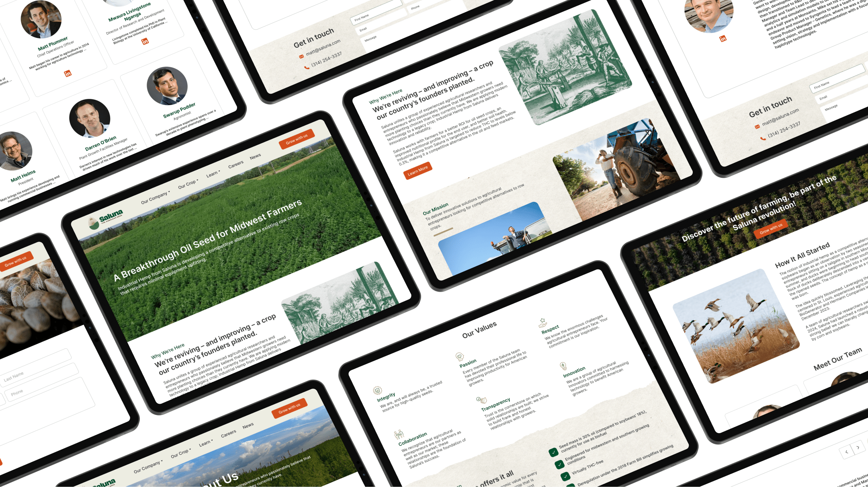Toggle the 'Engineered for midwestern' checkmark
Viewport: 868px width, 487px height.
coord(559,464)
